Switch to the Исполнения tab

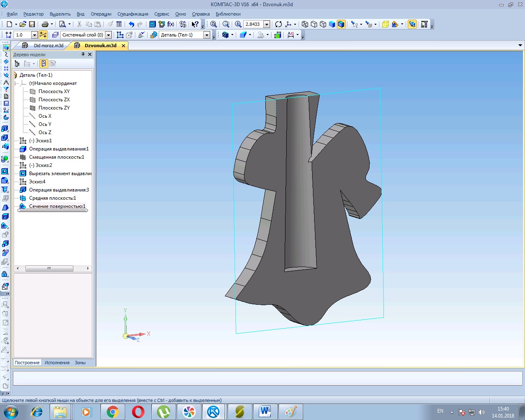[57, 363]
